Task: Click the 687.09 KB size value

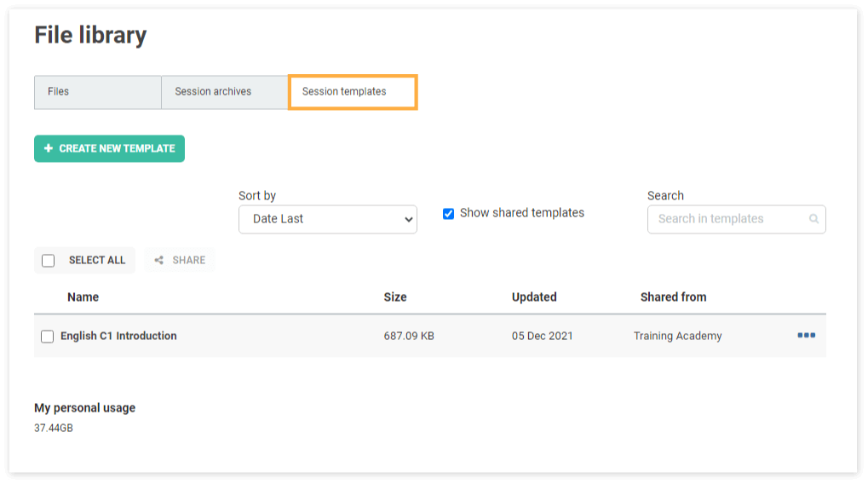Action: 409,336
